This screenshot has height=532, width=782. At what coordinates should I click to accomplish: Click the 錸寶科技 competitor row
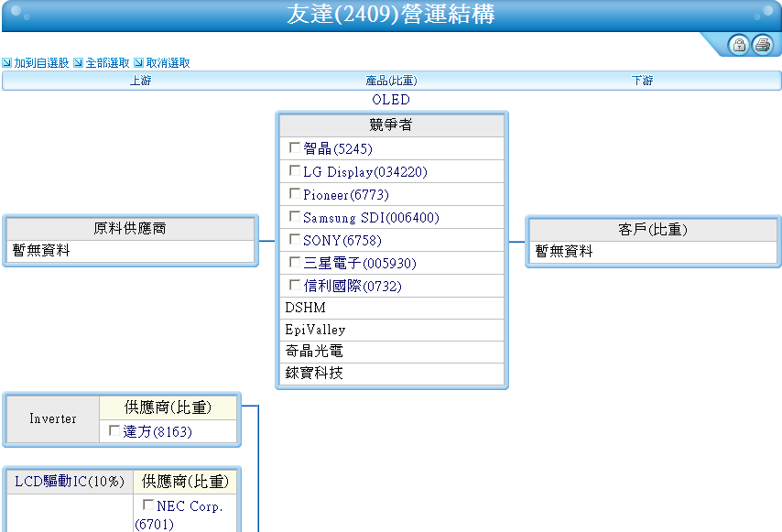pyautogui.click(x=392, y=374)
